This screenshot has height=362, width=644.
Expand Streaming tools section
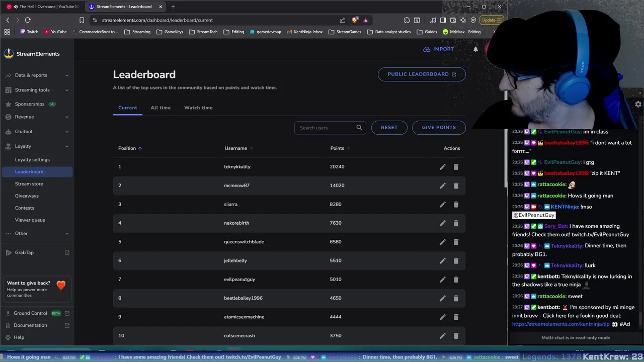(37, 90)
